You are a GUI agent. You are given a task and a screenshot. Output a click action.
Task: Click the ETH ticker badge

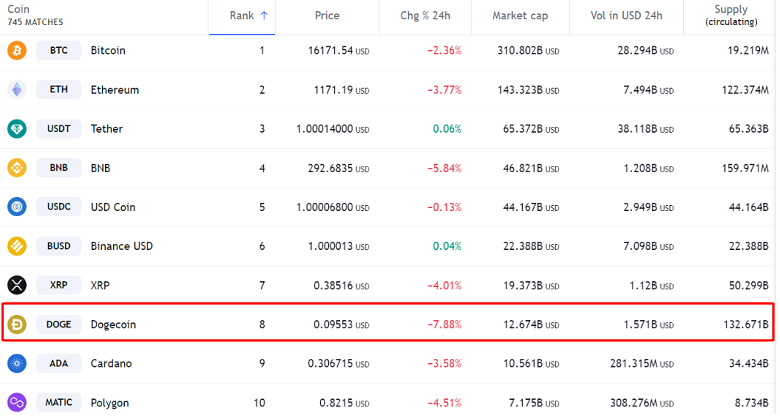(59, 90)
